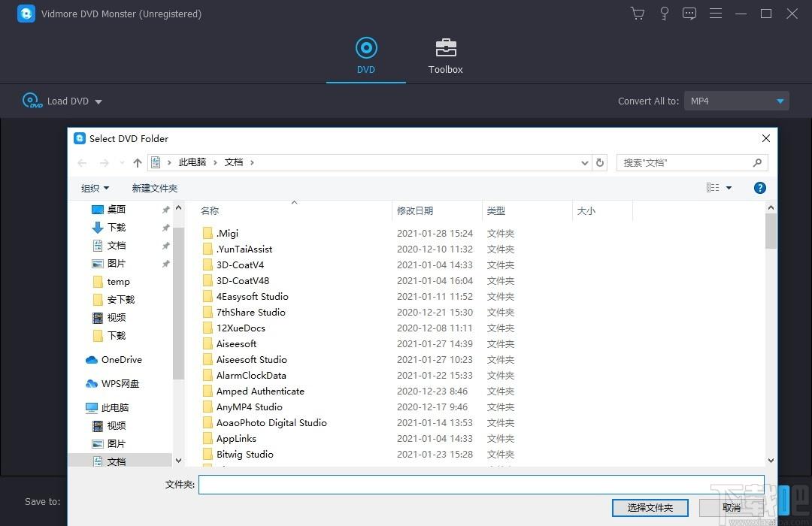Open the Convert All to MP4 dropdown
The height and width of the screenshot is (526, 812).
[x=736, y=101]
